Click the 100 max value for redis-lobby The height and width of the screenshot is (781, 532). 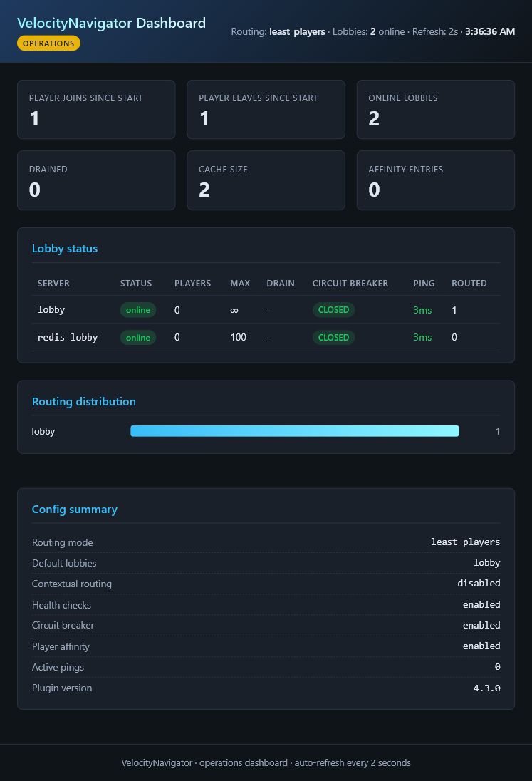238,337
